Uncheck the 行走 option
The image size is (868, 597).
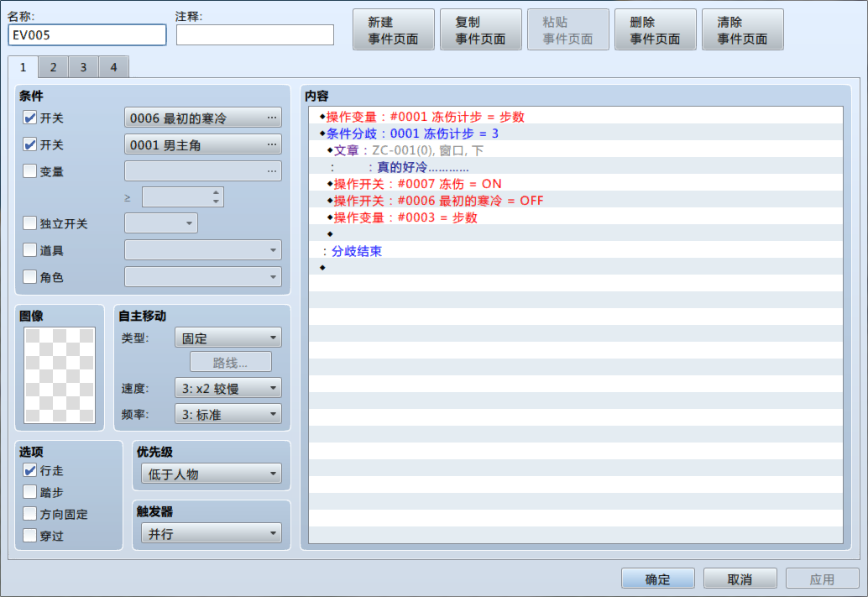point(30,470)
